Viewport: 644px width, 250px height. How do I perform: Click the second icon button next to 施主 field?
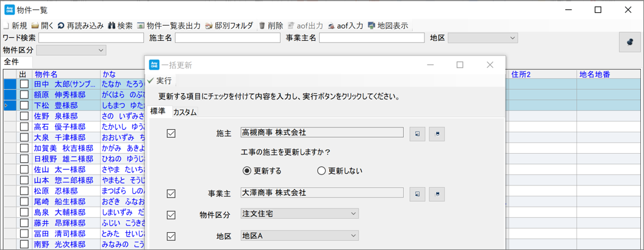click(x=437, y=134)
